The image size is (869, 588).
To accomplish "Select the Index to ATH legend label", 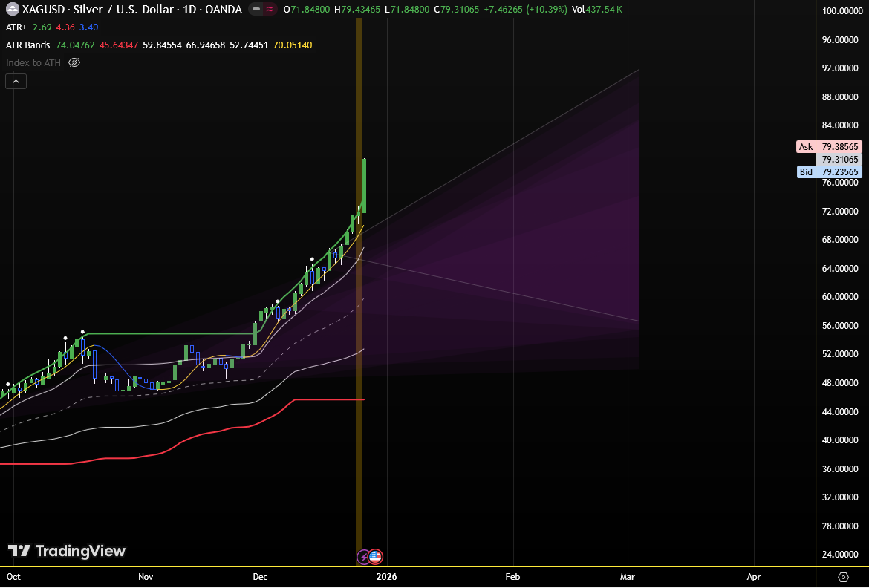I will point(33,62).
